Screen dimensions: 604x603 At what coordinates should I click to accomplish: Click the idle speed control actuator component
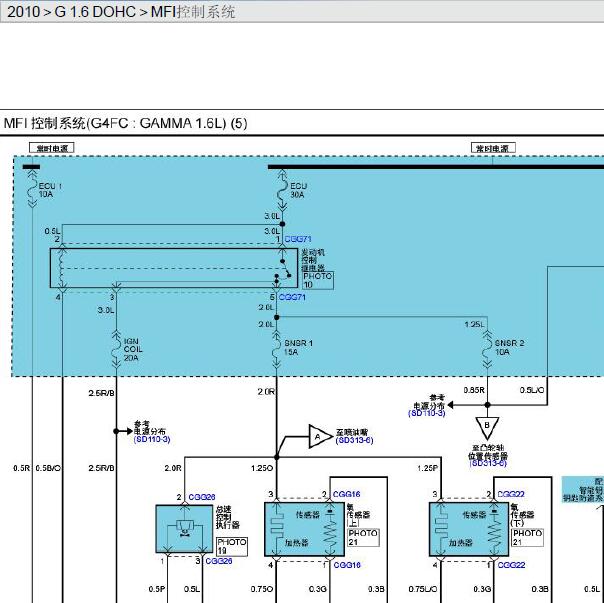point(184,529)
